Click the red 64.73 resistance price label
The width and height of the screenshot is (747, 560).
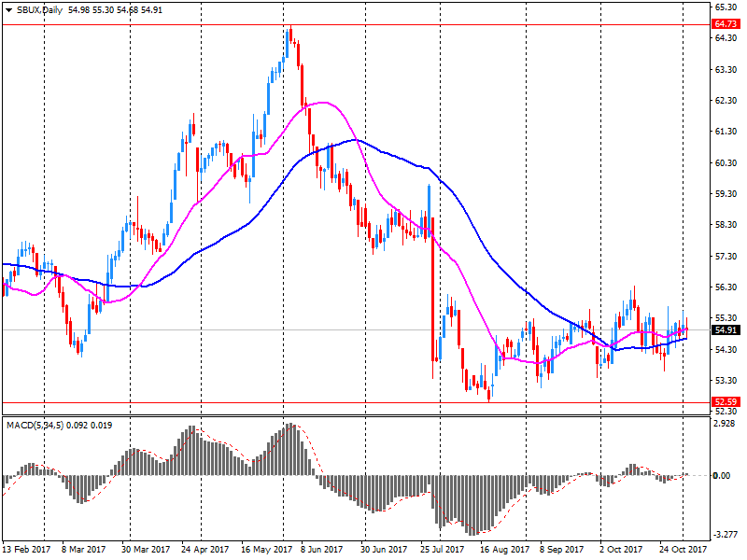tap(726, 24)
